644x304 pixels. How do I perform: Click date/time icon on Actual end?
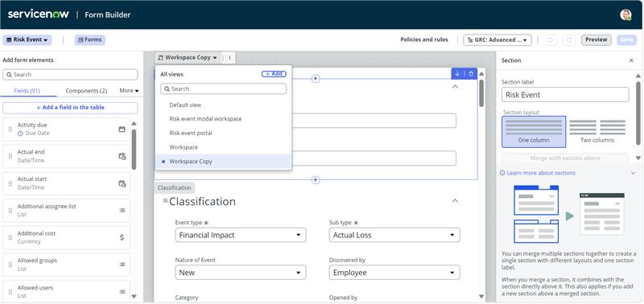[x=122, y=156]
